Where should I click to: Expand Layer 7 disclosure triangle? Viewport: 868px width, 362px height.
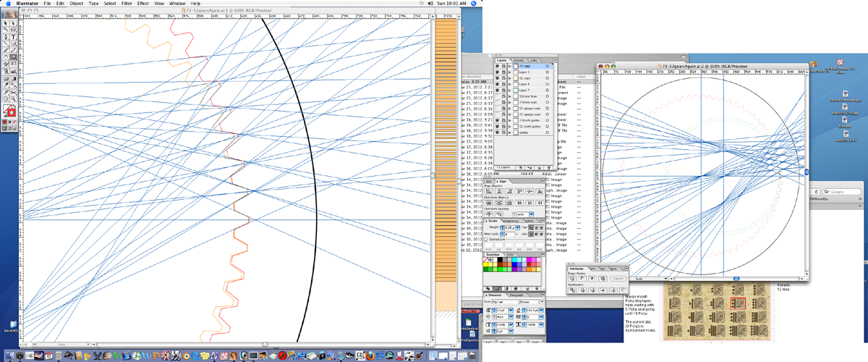click(510, 90)
